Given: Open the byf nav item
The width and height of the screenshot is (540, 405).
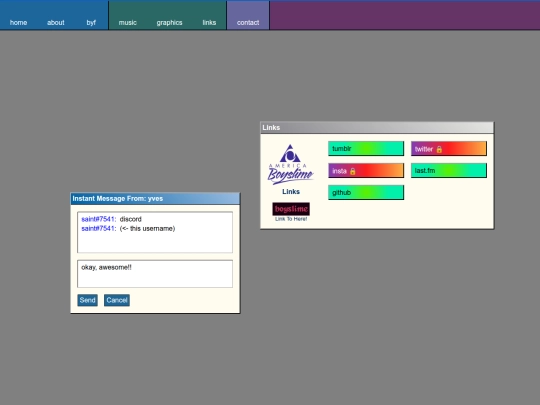Looking at the screenshot, I should pyautogui.click(x=91, y=22).
